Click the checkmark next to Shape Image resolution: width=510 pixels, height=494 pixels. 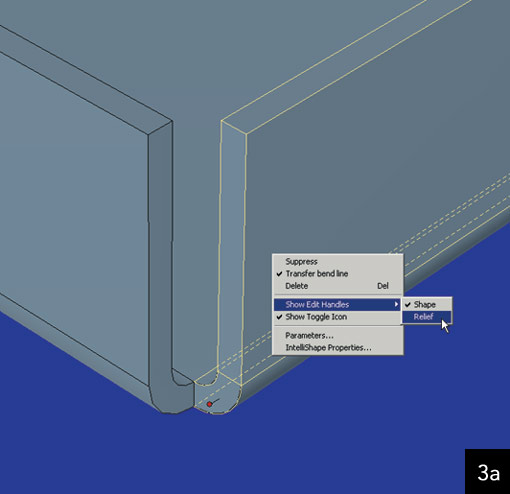408,304
